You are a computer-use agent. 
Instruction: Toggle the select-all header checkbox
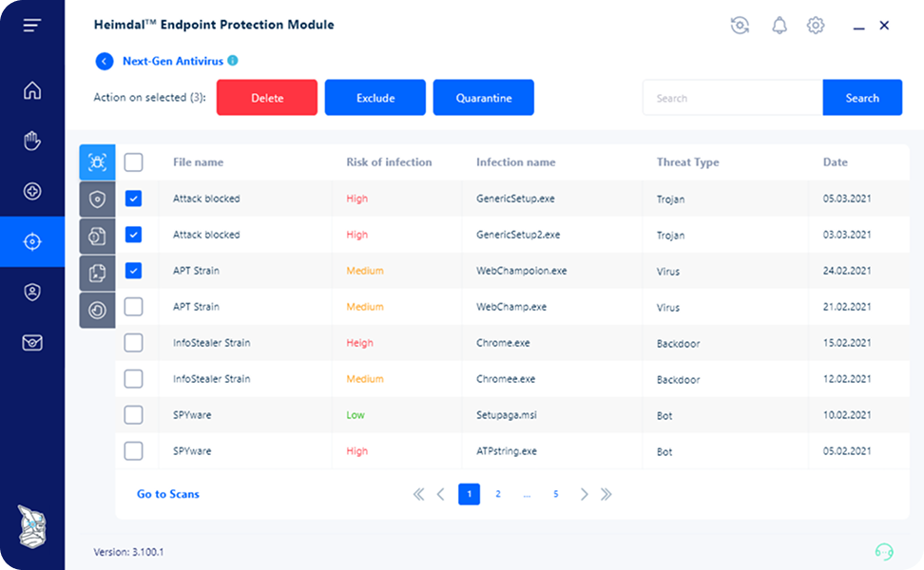coord(134,161)
